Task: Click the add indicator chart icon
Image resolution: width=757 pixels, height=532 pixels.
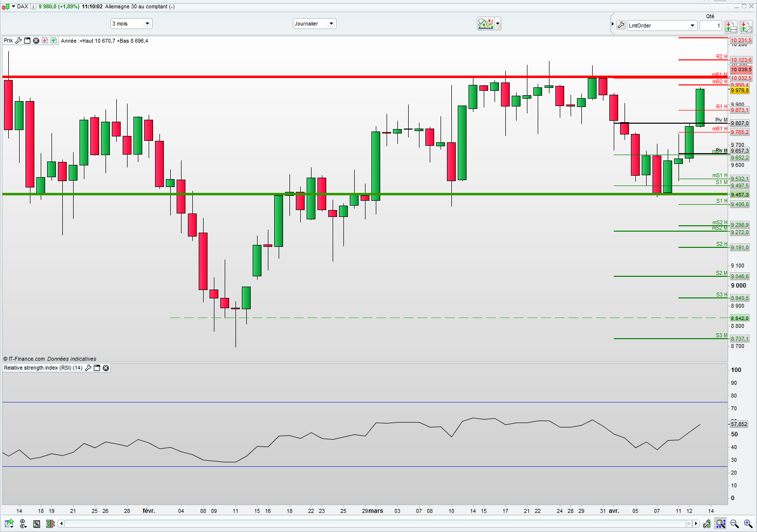Action: point(486,24)
